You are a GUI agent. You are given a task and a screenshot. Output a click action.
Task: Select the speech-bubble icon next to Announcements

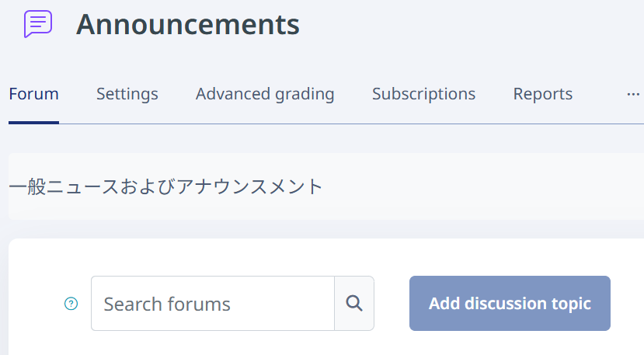point(38,24)
